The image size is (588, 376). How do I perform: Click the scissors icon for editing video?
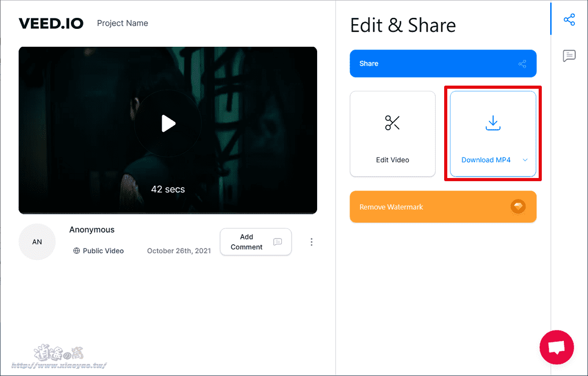[393, 123]
